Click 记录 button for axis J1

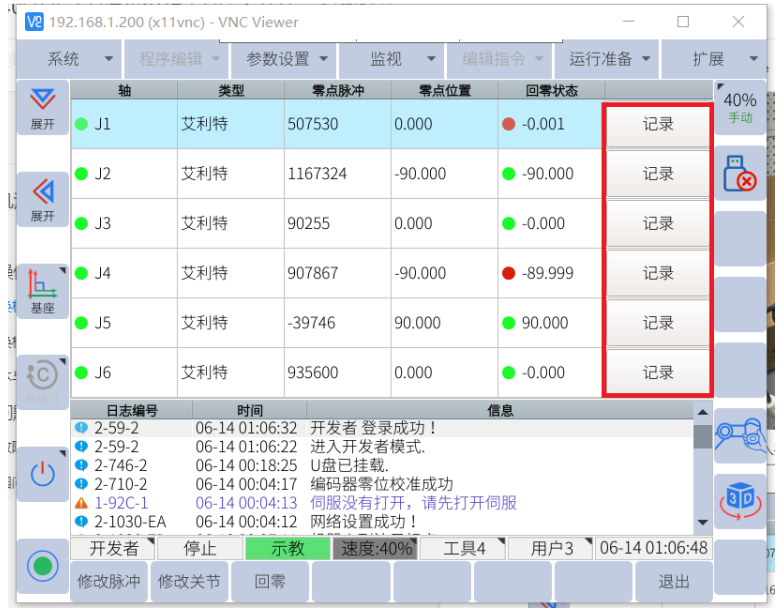click(x=657, y=124)
